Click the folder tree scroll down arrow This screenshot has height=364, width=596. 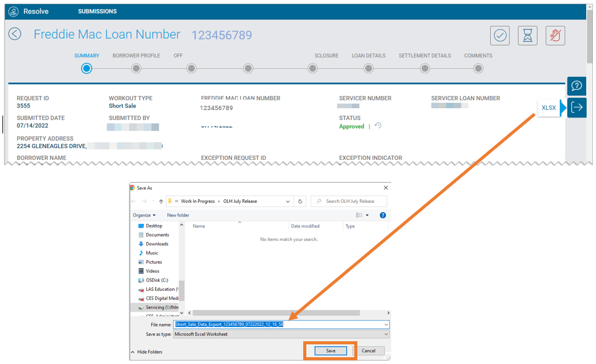pos(181,313)
